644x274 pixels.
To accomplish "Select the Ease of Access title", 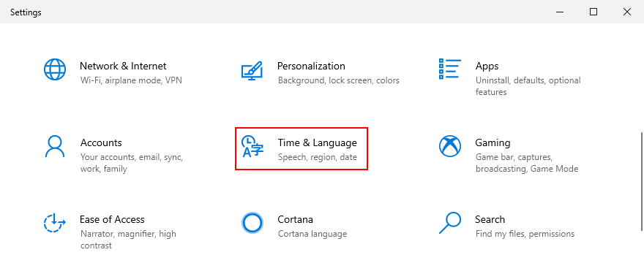I will tap(112, 219).
